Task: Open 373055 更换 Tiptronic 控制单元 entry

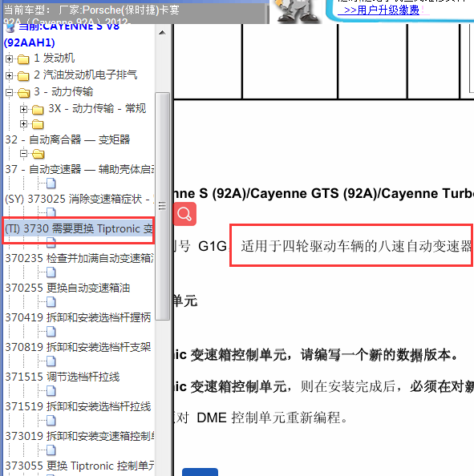Action: tap(79, 466)
